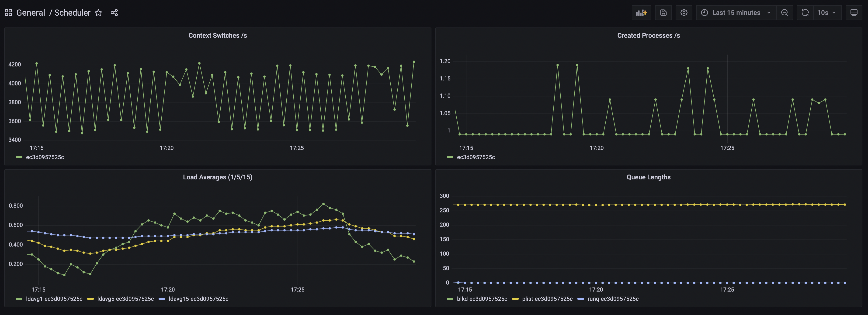Share the dashboard via share icon
The height and width of the screenshot is (315, 868).
[114, 13]
